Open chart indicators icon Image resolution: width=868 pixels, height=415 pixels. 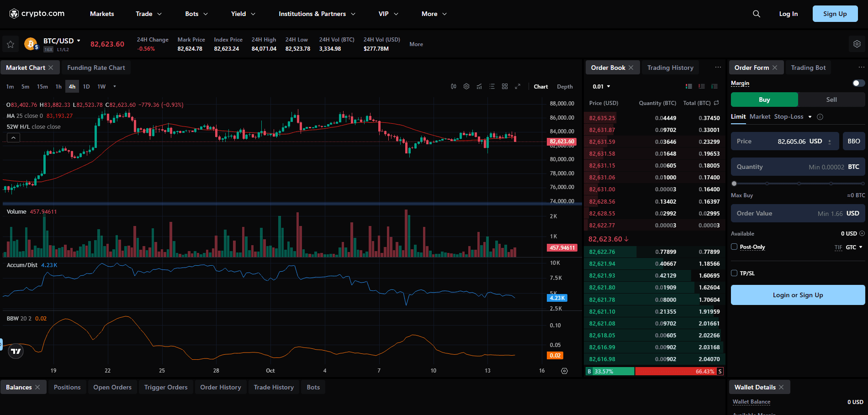coord(479,86)
